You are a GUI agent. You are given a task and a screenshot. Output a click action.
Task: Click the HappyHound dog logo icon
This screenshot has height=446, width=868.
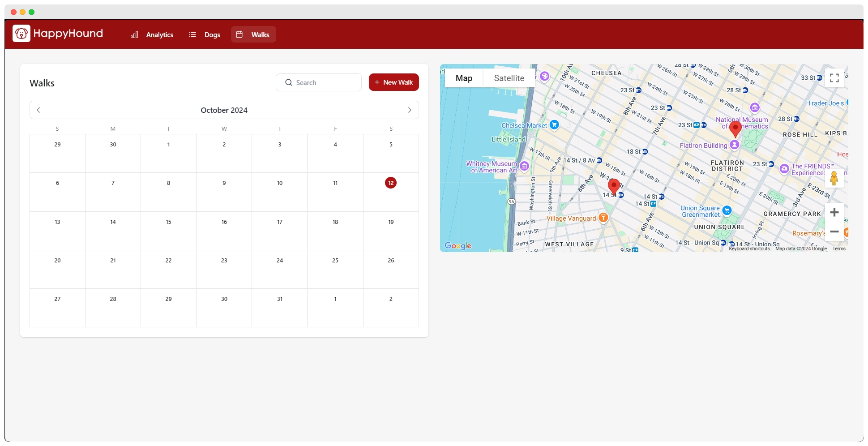[x=21, y=34]
